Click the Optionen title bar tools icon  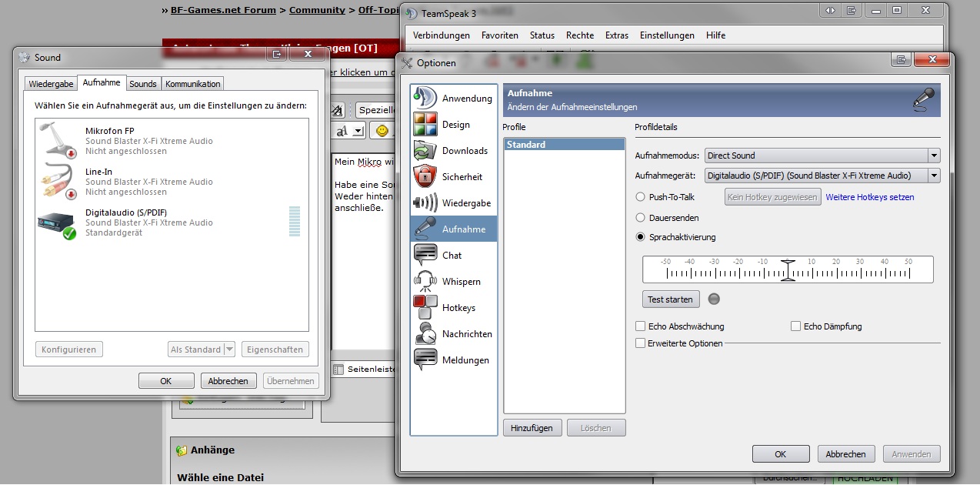click(x=407, y=63)
